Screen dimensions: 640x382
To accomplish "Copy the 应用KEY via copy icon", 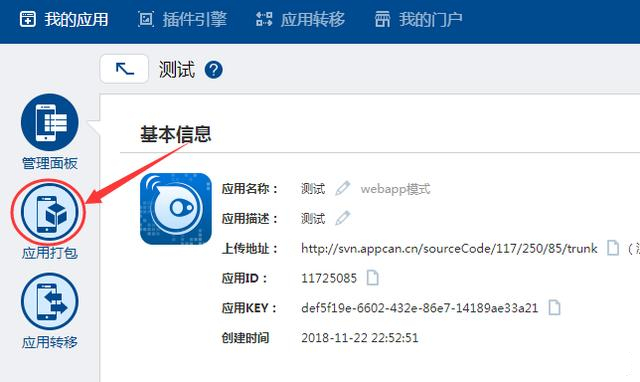I will coord(554,307).
